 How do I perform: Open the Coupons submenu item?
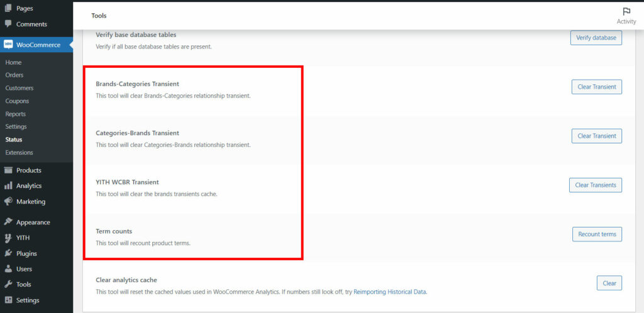[17, 101]
